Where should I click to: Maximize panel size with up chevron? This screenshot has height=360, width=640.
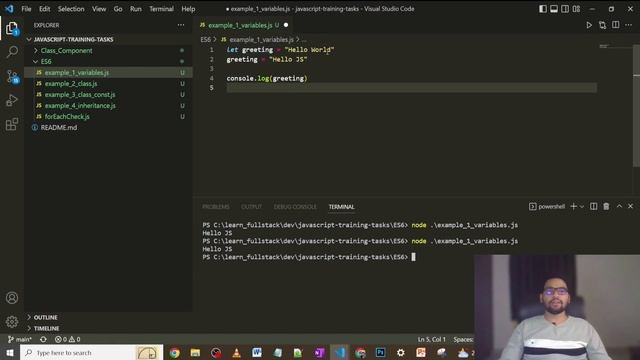619,207
